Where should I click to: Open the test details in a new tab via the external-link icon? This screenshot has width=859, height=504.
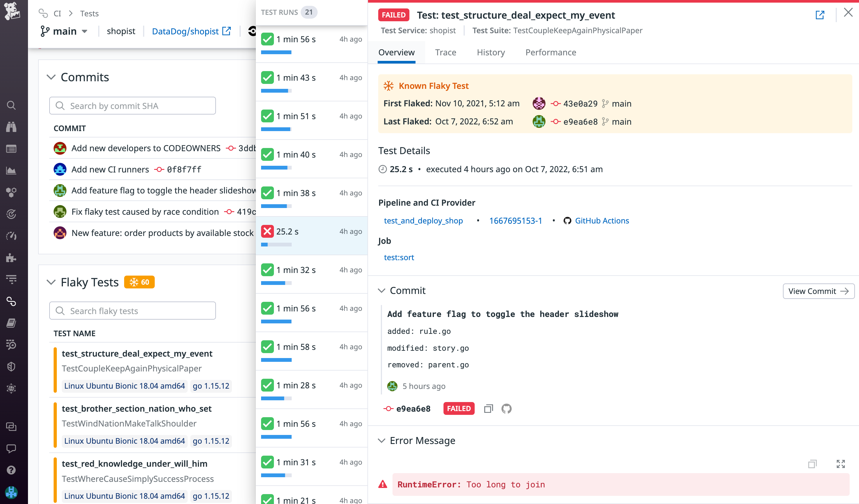tap(820, 15)
